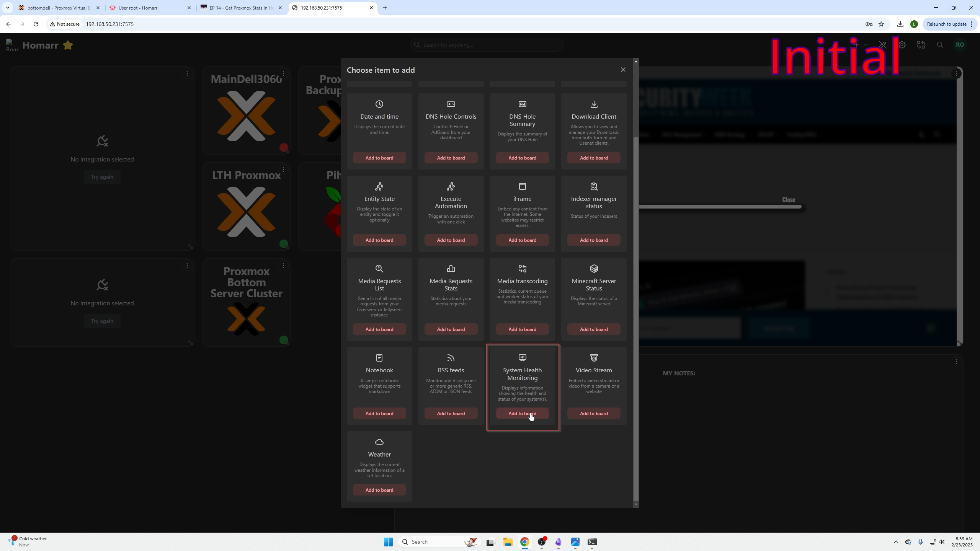Image resolution: width=980 pixels, height=551 pixels.
Task: Open options of Proxmox Bottom Server Cluster tile
Action: tap(283, 266)
